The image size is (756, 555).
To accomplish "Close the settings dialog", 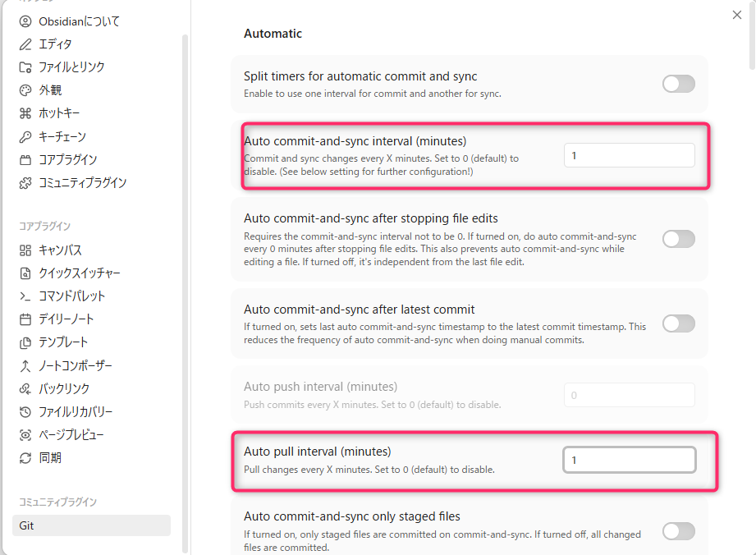I will [x=735, y=15].
